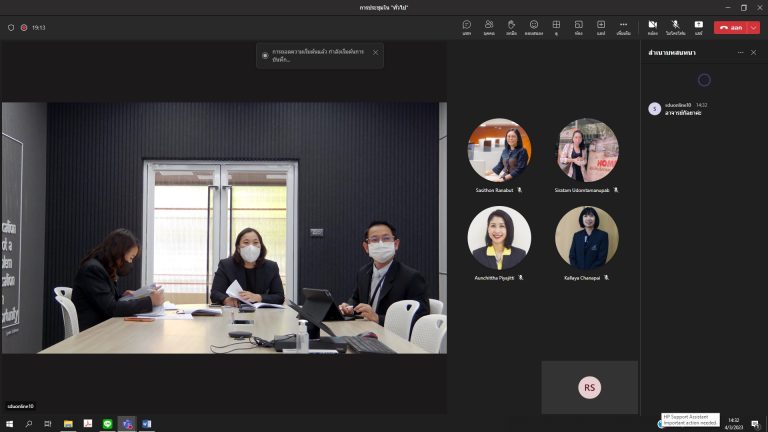Close the meeting chat side panel
The height and width of the screenshot is (432, 768).
pos(754,52)
